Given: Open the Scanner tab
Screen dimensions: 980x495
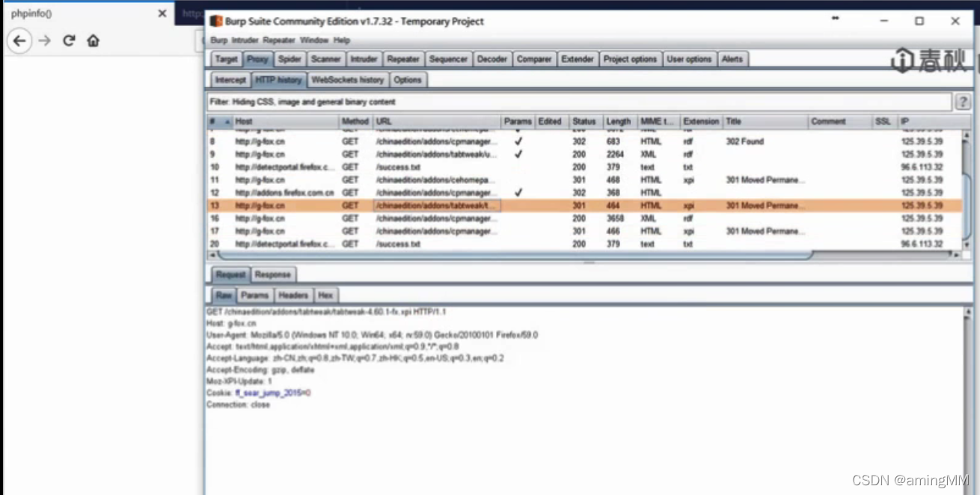Looking at the screenshot, I should (326, 59).
